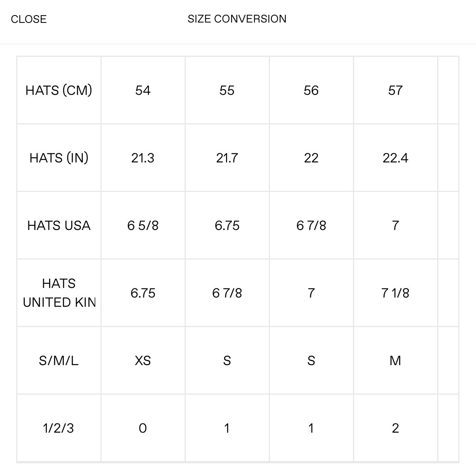
Task: Select the HATS (IN) row label
Action: coord(59,158)
